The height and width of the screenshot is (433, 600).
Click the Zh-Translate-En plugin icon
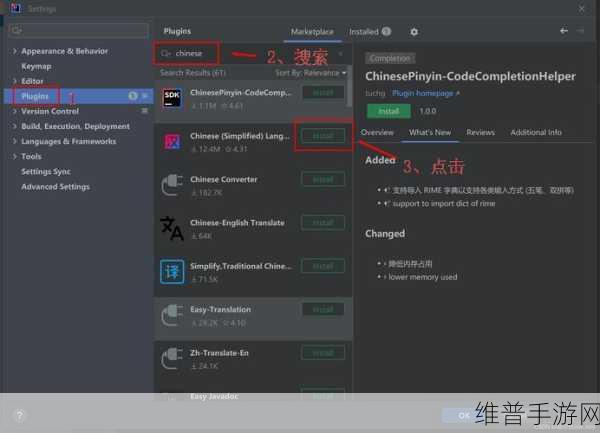click(x=172, y=359)
